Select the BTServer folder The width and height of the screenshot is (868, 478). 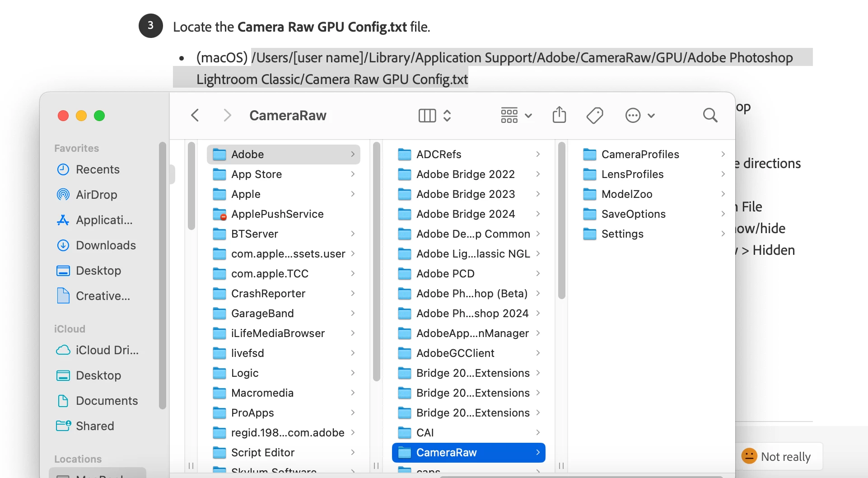click(283, 234)
